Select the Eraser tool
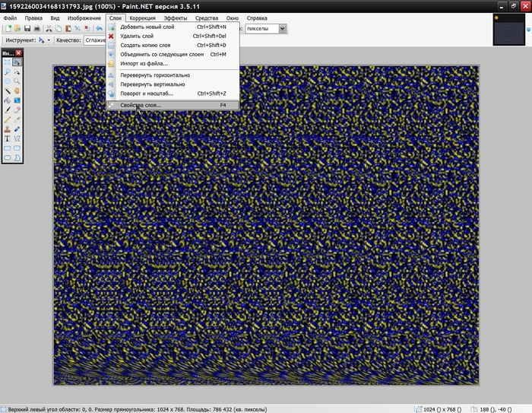Screen dimensions: 532x413 click(17, 110)
